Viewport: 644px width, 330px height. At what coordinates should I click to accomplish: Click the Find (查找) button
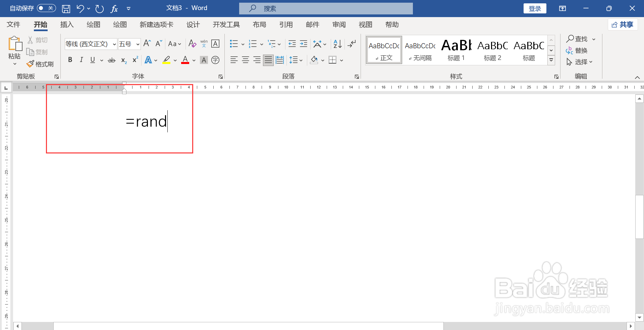tap(577, 39)
